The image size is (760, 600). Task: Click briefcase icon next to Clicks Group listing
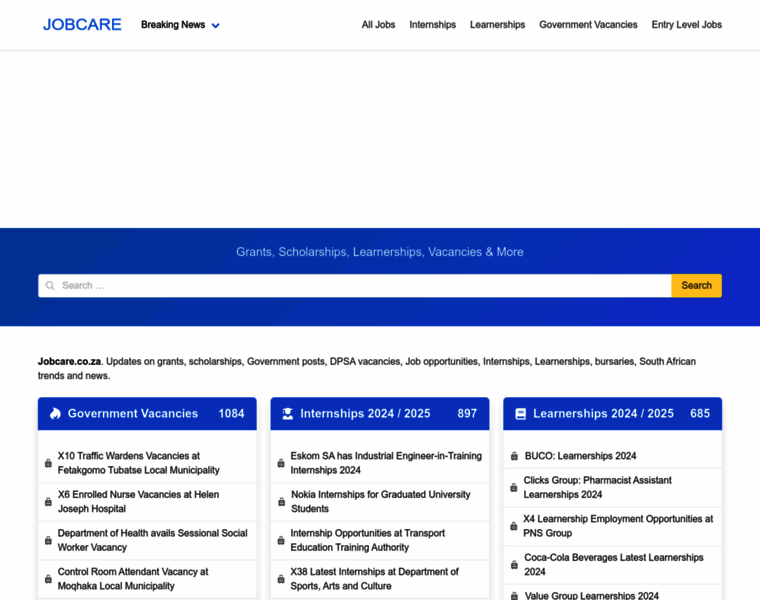514,488
